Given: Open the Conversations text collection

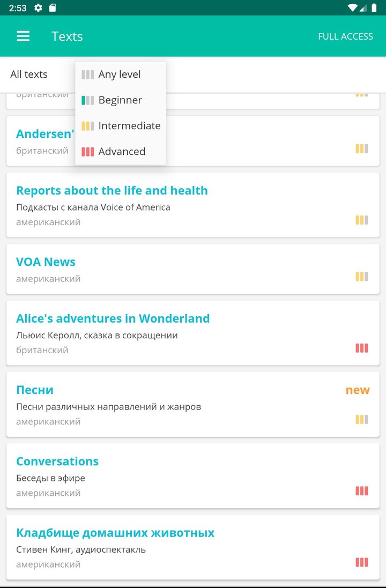Looking at the screenshot, I should 57,462.
